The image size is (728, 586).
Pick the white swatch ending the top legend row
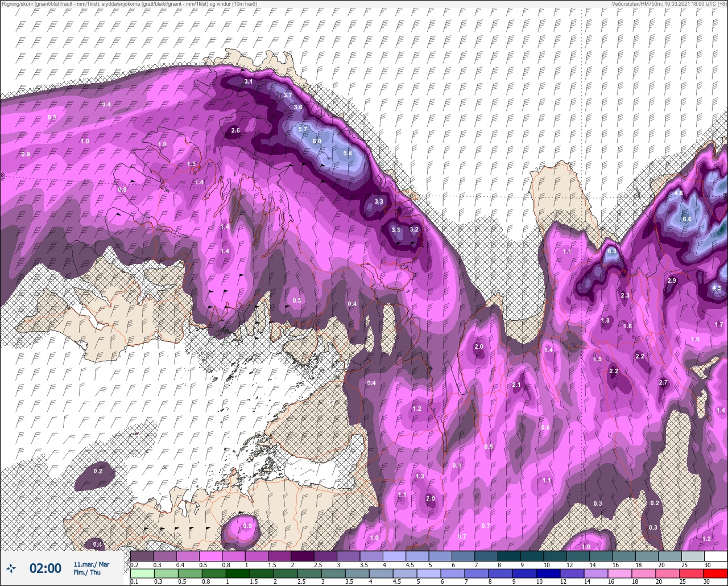[716, 556]
